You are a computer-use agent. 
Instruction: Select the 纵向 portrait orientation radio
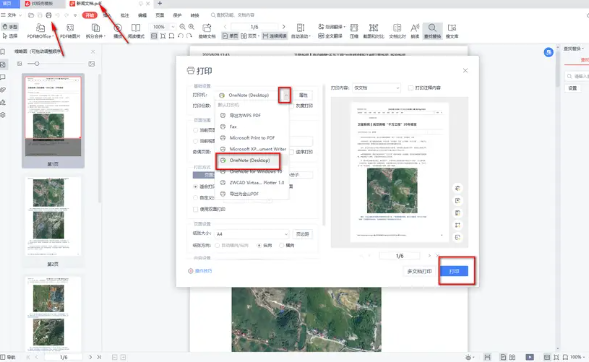click(x=259, y=245)
